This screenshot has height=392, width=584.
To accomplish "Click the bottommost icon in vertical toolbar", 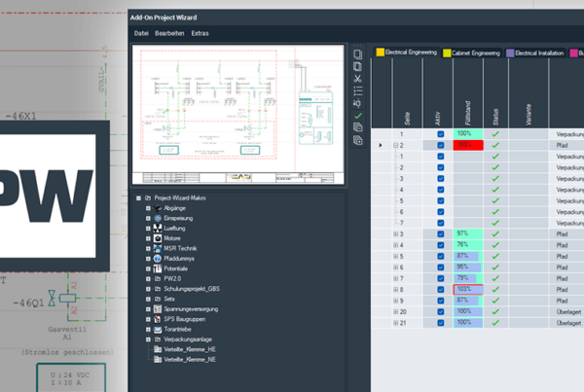I will [358, 140].
